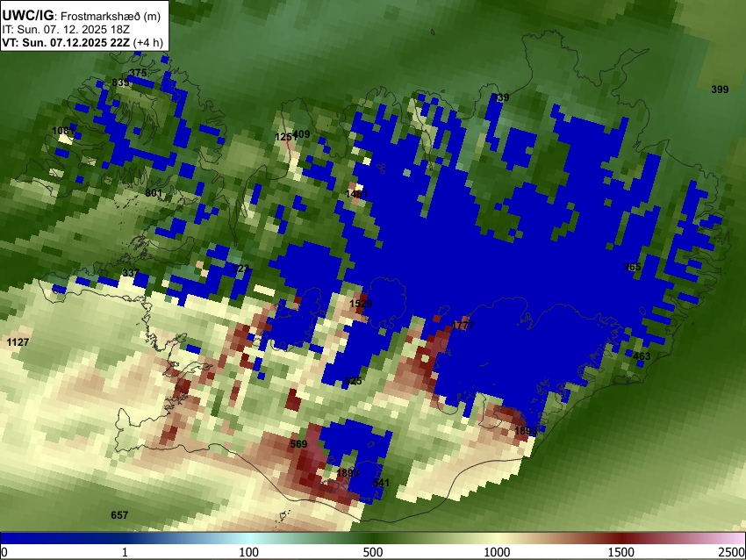
Task: Click the 409 map value
Action: tap(302, 134)
